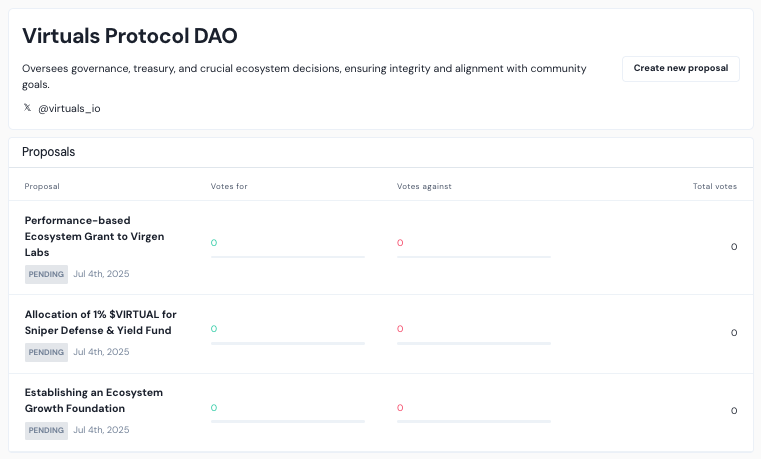
Task: Select the Total votes column header
Action: click(714, 186)
